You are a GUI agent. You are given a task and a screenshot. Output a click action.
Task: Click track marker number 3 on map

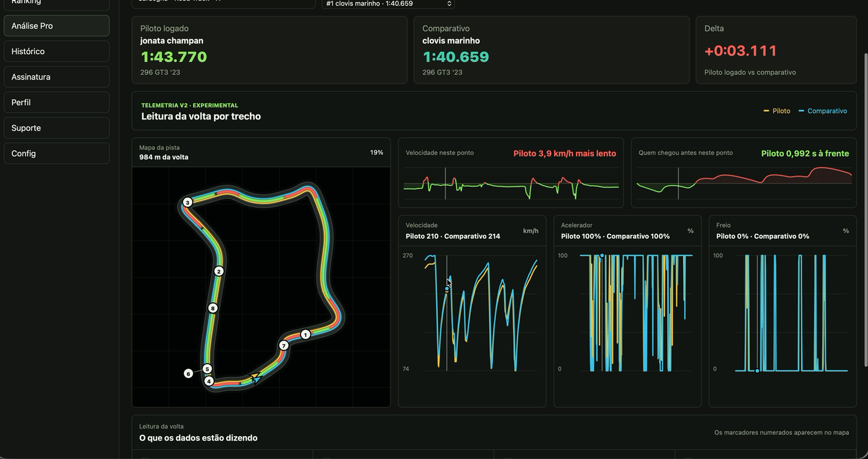point(187,202)
